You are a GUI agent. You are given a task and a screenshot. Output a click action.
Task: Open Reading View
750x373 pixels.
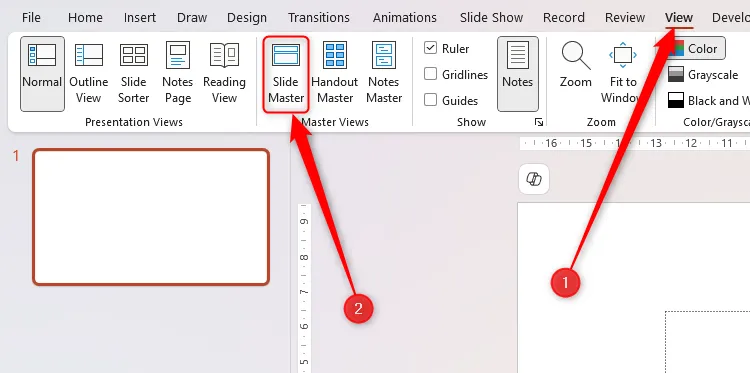click(224, 74)
